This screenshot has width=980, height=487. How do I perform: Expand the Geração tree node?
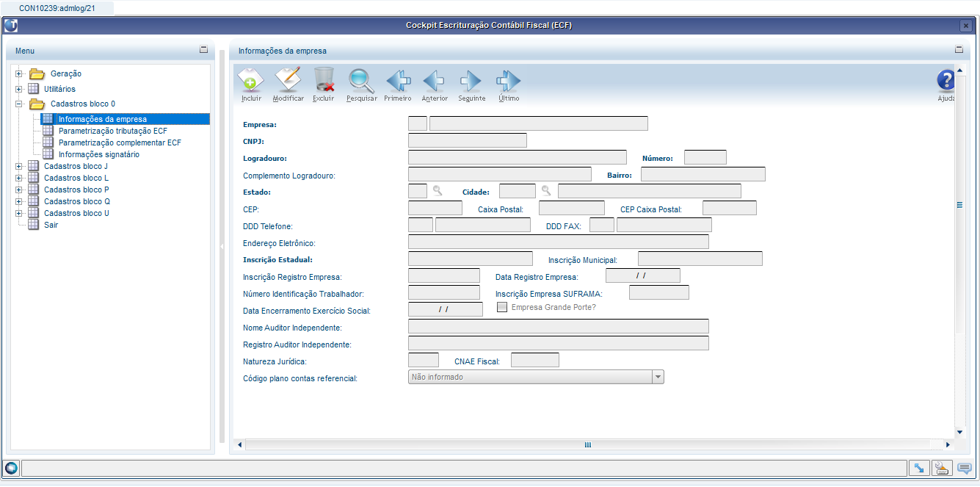tap(19, 73)
